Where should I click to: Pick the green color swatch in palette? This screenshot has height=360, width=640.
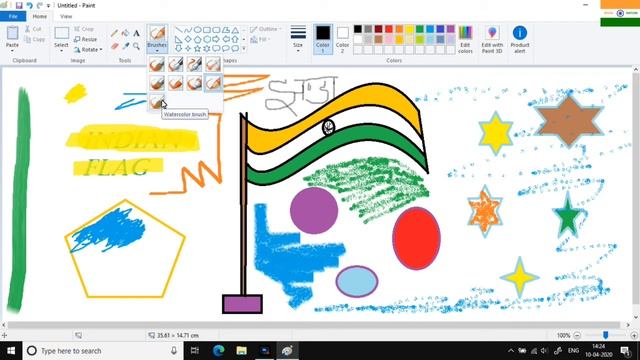(420, 29)
